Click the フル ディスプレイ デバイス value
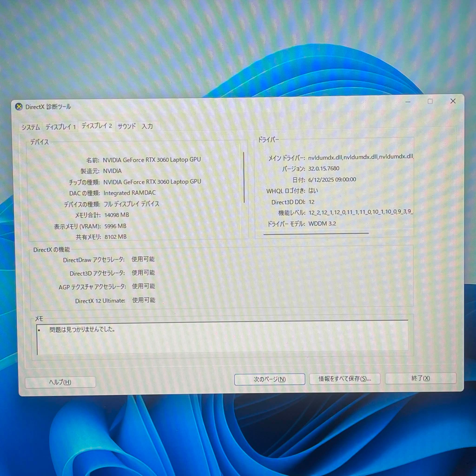The image size is (476, 476). point(131,204)
